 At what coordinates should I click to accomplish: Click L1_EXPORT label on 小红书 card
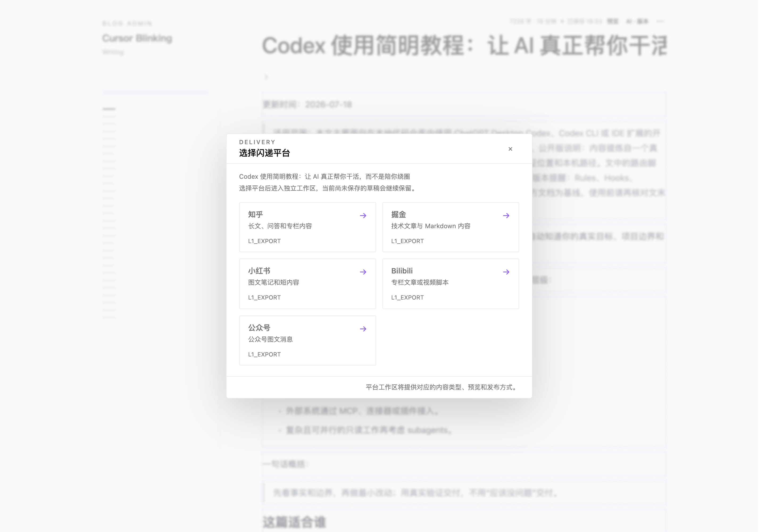[264, 297]
